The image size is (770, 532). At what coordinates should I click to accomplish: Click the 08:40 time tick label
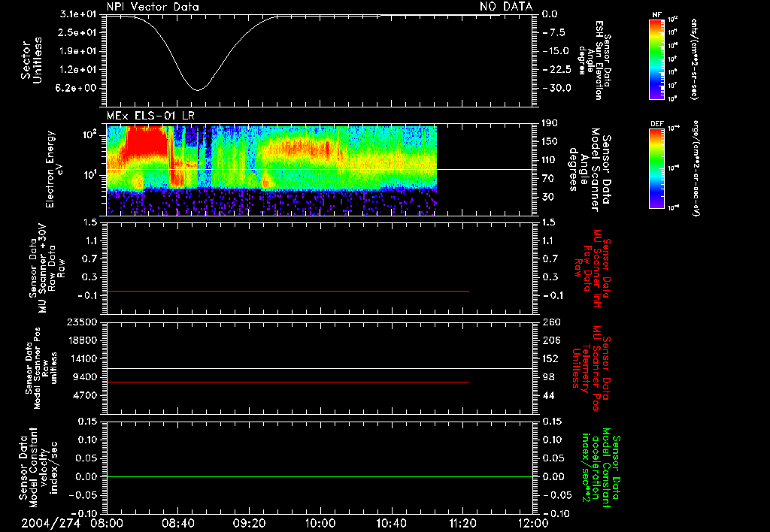(x=178, y=524)
